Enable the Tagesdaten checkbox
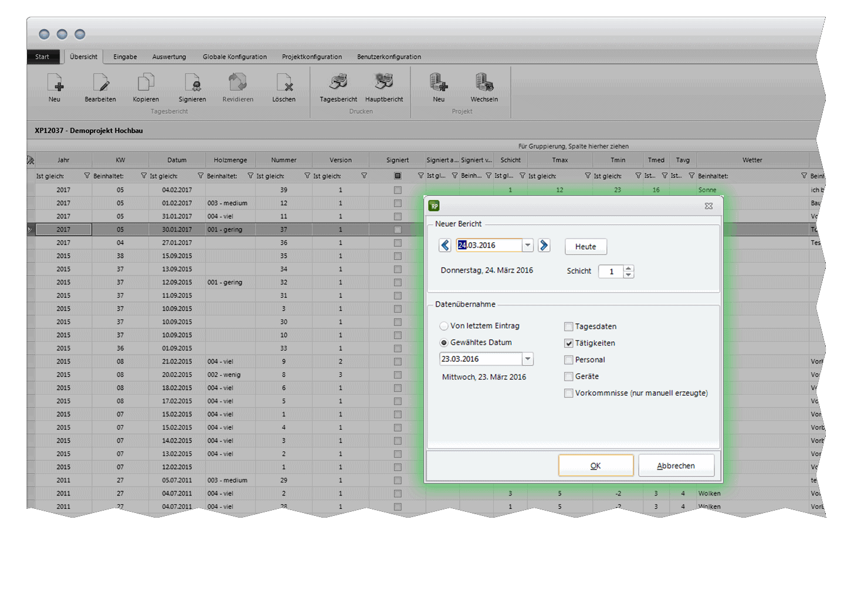868x598 pixels. pyautogui.click(x=568, y=327)
